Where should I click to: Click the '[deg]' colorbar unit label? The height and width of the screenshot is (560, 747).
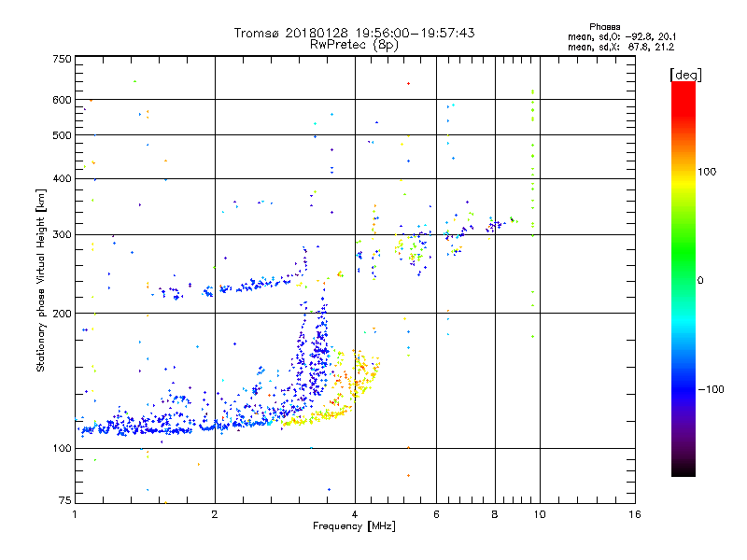pos(685,75)
